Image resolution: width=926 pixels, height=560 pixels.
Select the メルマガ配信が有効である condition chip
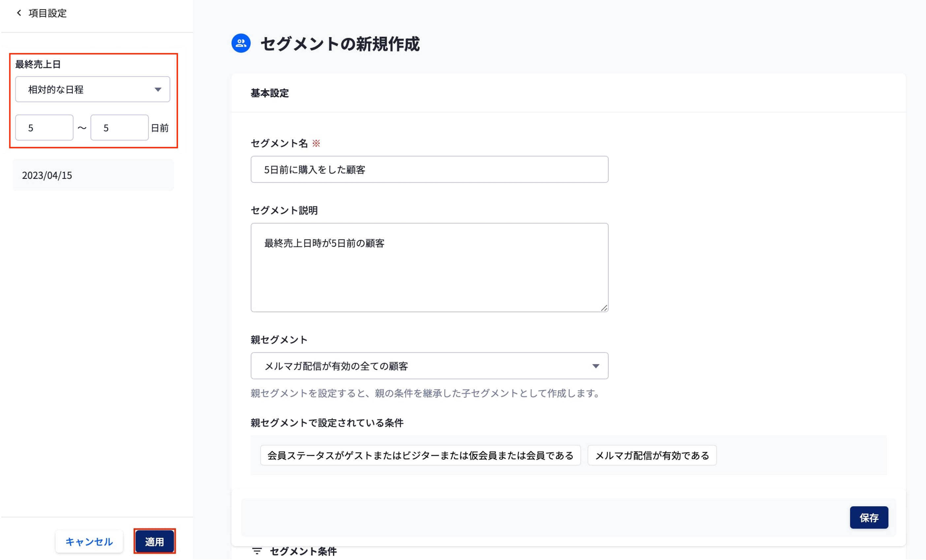[x=652, y=456]
